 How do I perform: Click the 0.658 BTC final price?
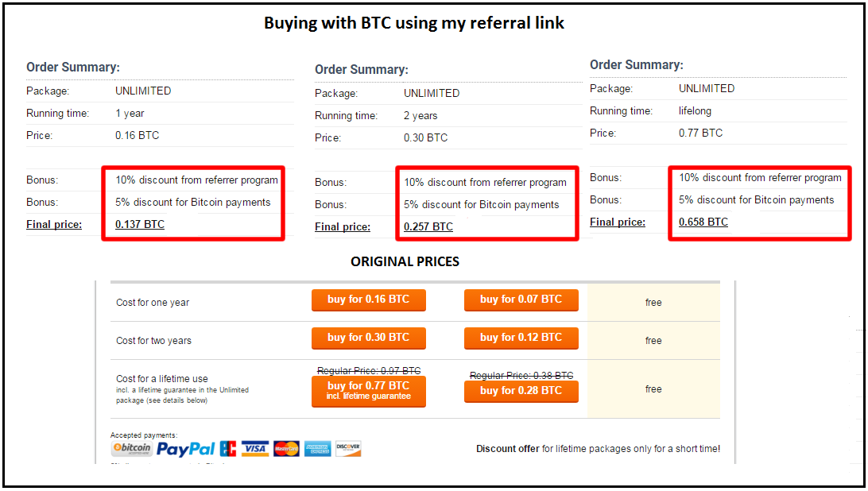point(703,222)
